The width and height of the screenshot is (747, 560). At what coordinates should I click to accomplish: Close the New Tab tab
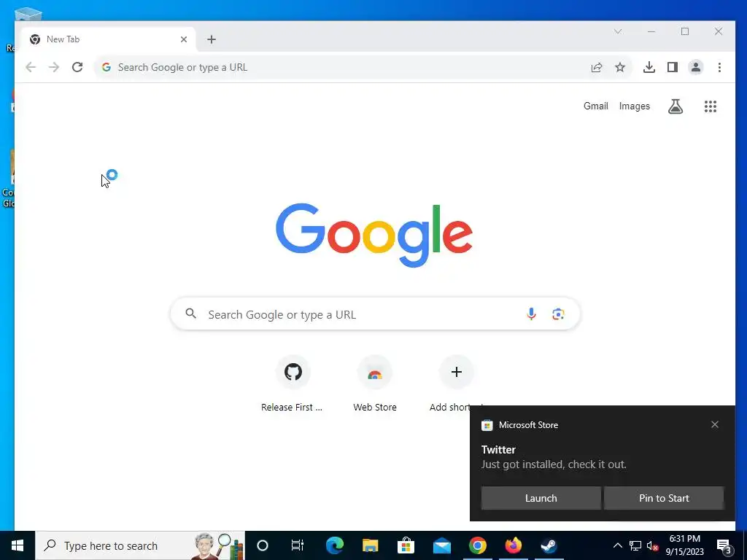(x=184, y=39)
